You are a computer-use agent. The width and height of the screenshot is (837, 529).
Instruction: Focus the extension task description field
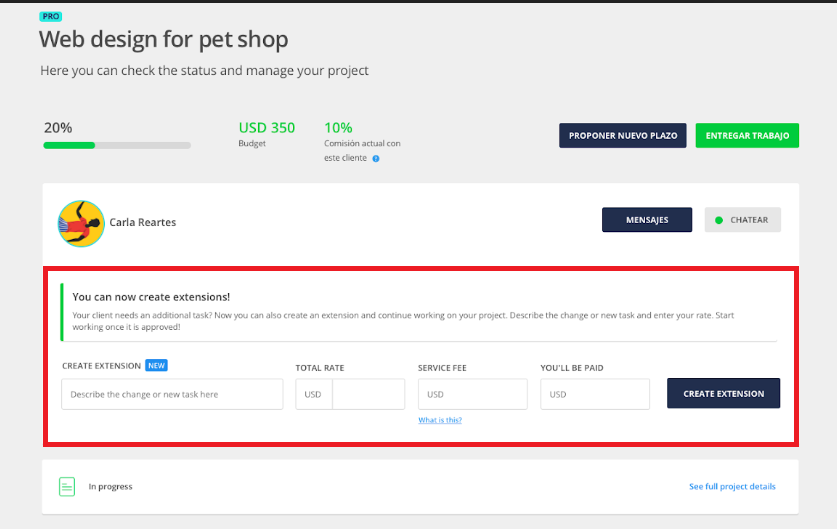coord(172,394)
